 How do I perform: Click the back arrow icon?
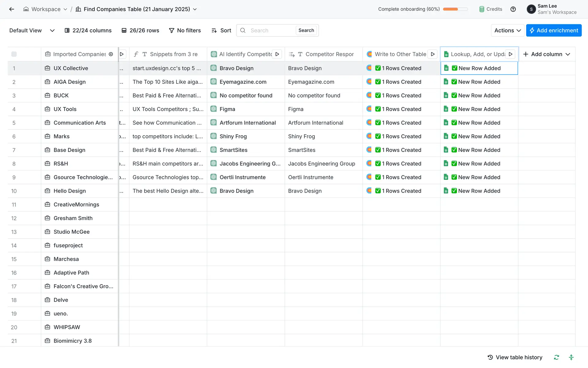[x=12, y=9]
